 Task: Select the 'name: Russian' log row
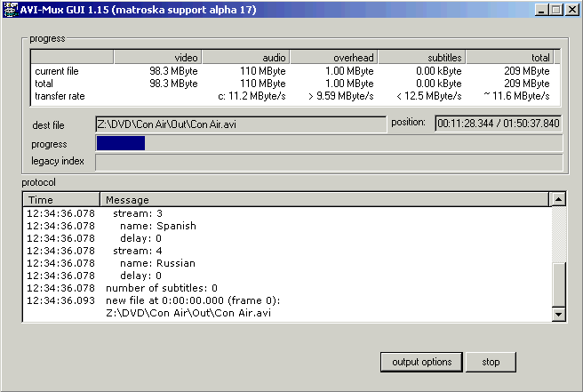287,263
